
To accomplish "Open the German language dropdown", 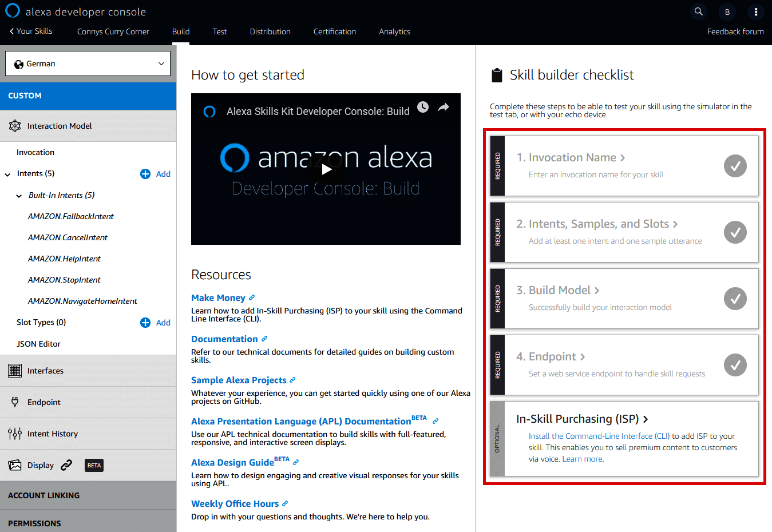I will pos(87,63).
